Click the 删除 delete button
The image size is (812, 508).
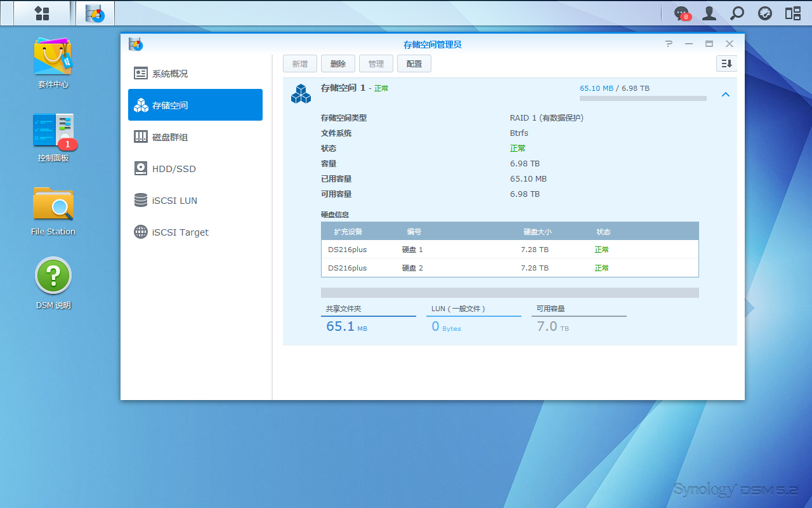[338, 63]
